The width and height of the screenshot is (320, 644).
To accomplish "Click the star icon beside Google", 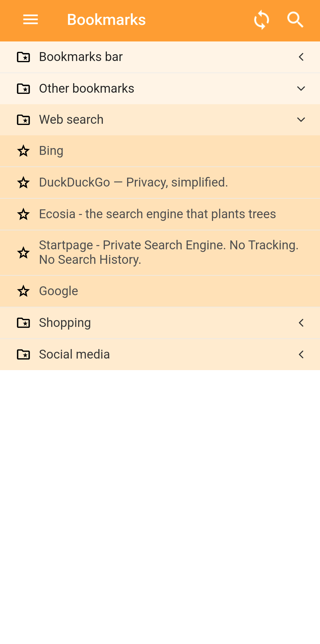I will click(x=23, y=291).
